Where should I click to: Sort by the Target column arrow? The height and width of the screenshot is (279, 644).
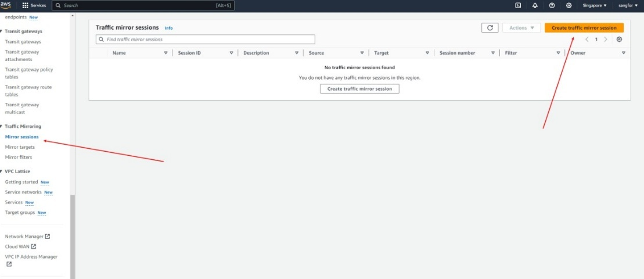[x=427, y=53]
